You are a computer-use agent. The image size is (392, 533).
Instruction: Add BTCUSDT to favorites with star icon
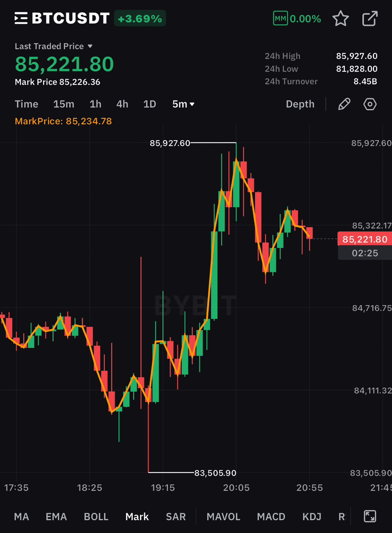tap(340, 19)
